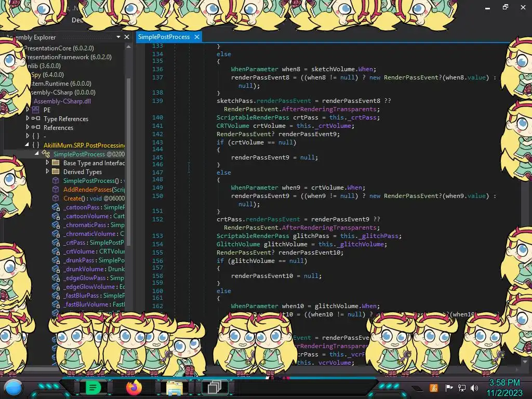Click the Action Center flag tray icon
Image resolution: width=532 pixels, height=399 pixels.
pos(449,388)
